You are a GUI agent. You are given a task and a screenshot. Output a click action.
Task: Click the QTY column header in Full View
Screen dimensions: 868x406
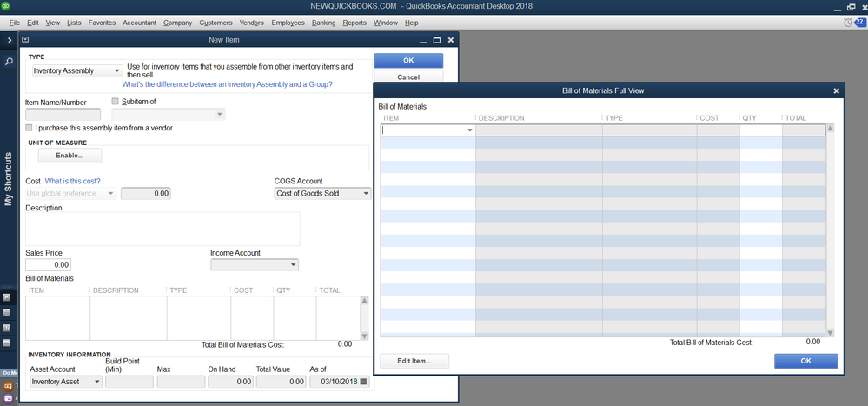[750, 118]
